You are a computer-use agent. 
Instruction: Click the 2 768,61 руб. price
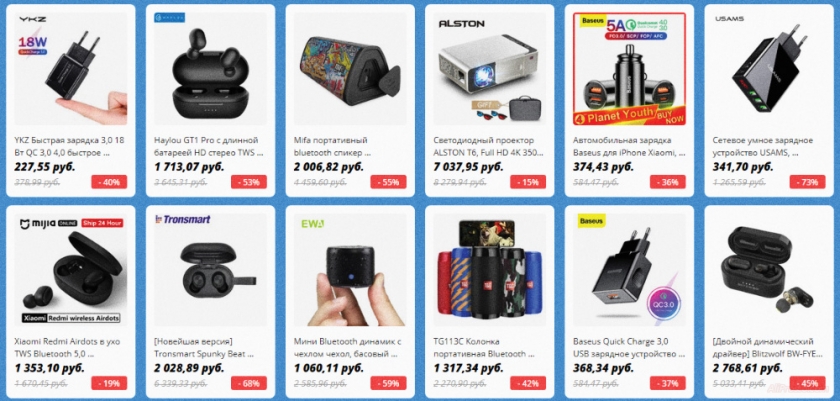pyautogui.click(x=747, y=368)
